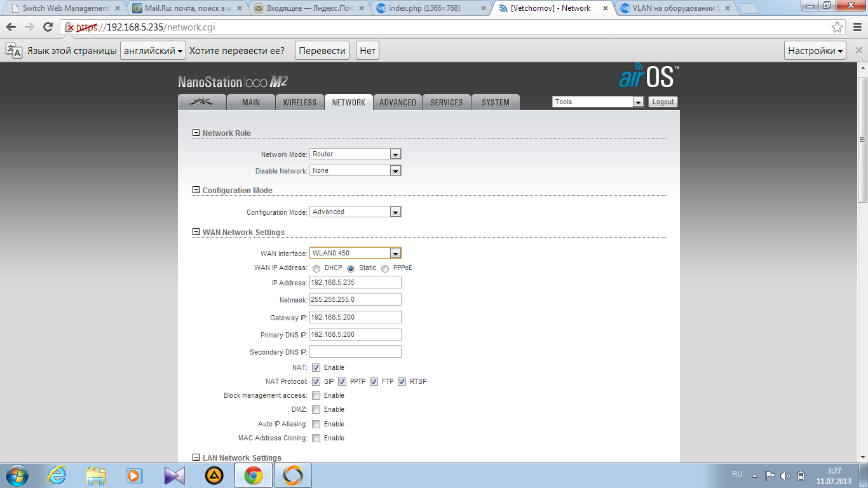Click the RU input language indicator
The image size is (868, 488).
[737, 474]
